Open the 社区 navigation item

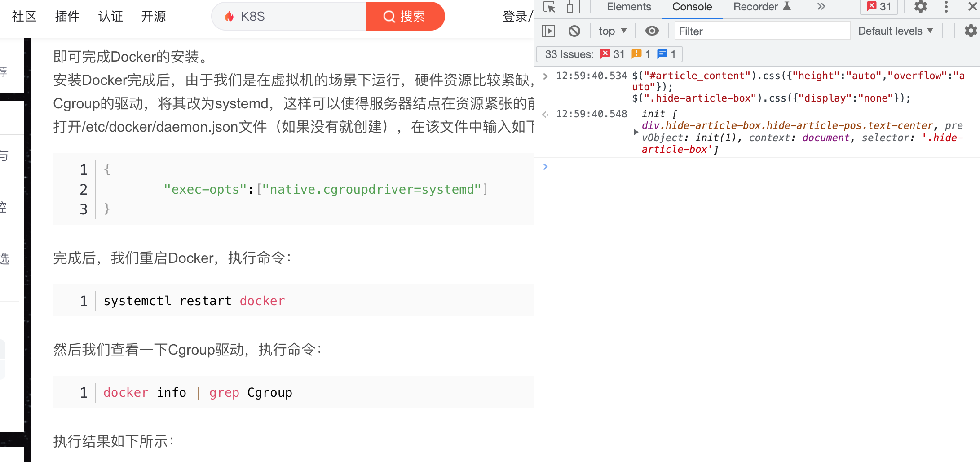[24, 16]
